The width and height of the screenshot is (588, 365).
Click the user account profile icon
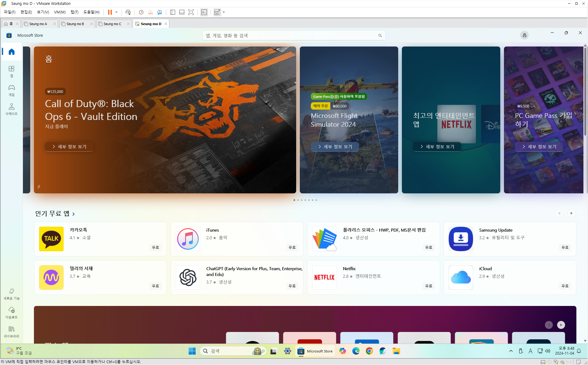pos(524,35)
